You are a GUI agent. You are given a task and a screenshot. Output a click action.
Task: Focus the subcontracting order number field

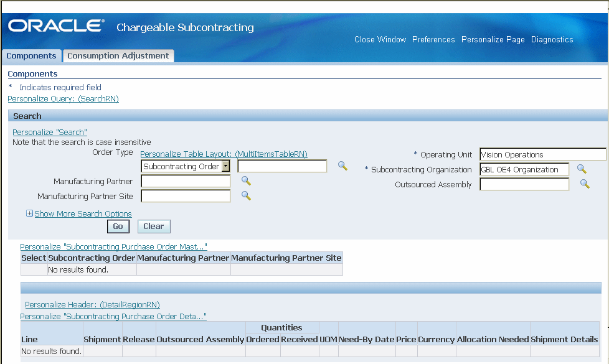[282, 166]
